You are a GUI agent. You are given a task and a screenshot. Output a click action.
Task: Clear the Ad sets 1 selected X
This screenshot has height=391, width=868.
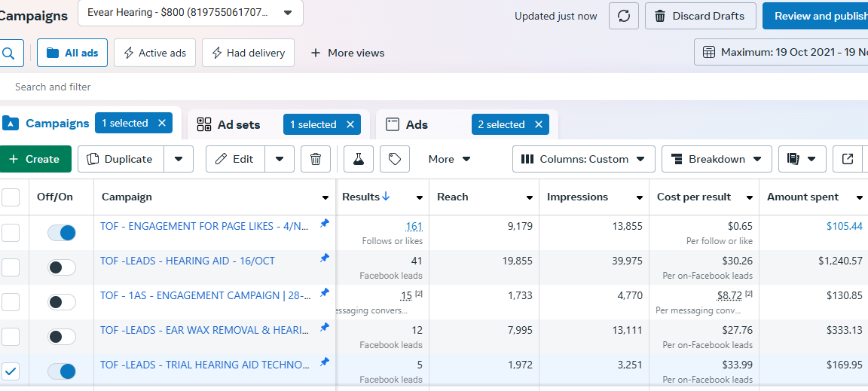coord(350,124)
